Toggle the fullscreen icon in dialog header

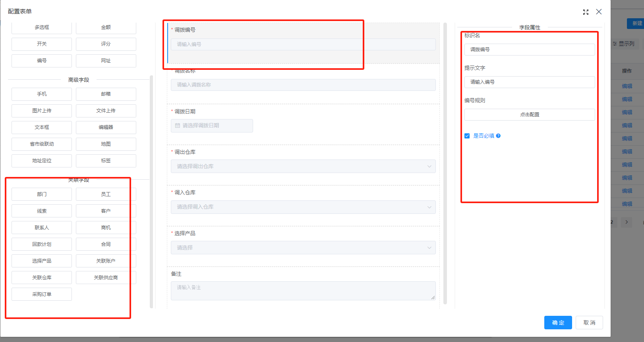pyautogui.click(x=586, y=12)
